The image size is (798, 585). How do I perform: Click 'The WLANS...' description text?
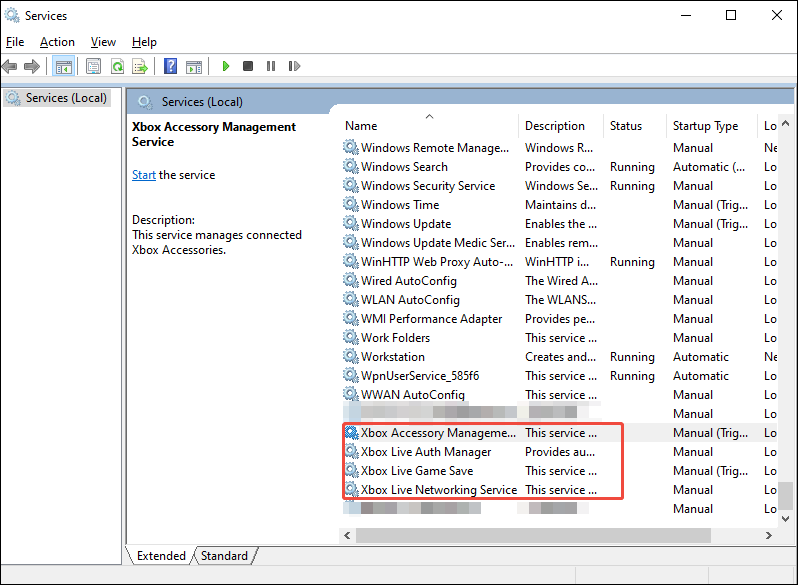point(560,300)
